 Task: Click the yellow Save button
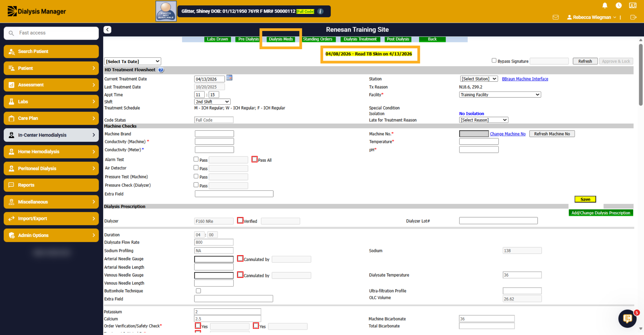click(x=585, y=199)
